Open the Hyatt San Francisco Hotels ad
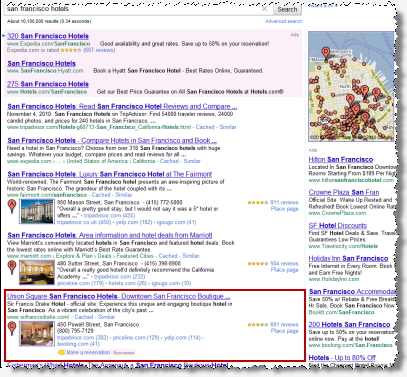407x377 pixels. (x=41, y=63)
